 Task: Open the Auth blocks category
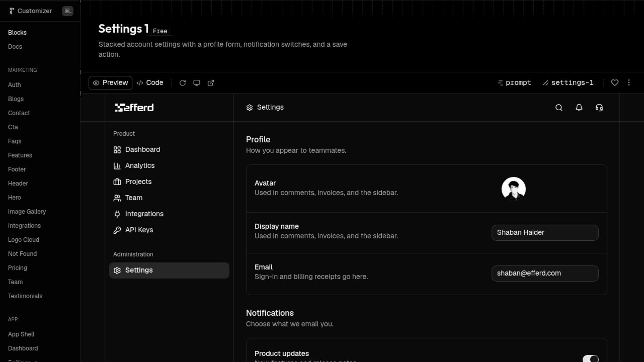(14, 85)
